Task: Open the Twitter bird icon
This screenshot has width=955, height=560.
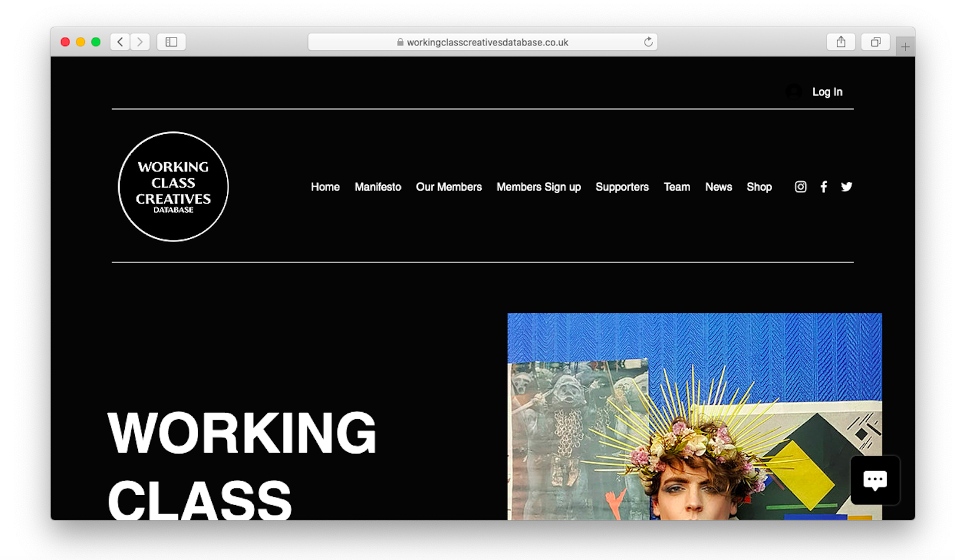Action: (x=846, y=187)
